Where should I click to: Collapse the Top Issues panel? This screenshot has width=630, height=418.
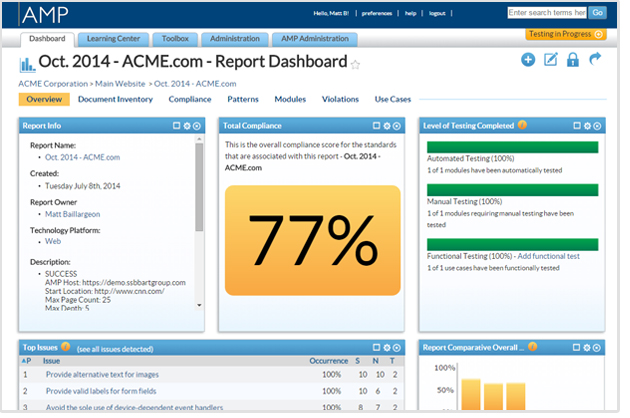pyautogui.click(x=397, y=347)
